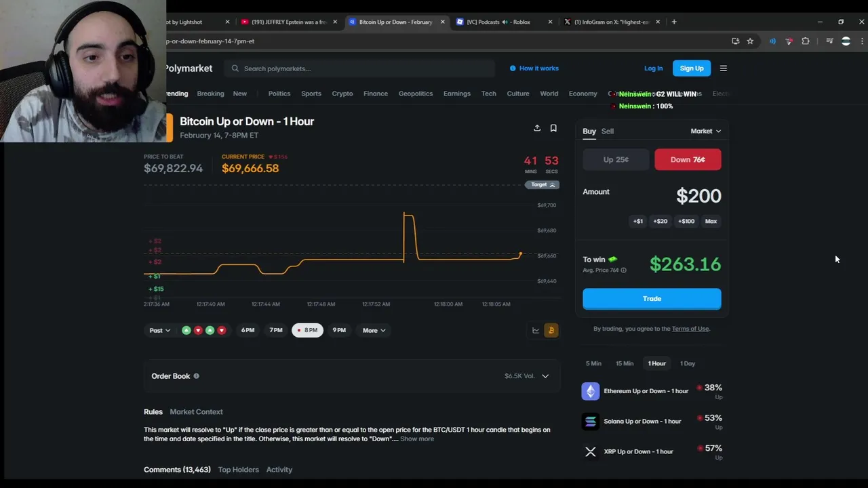Open the browser extensions puzzle icon

tap(806, 41)
